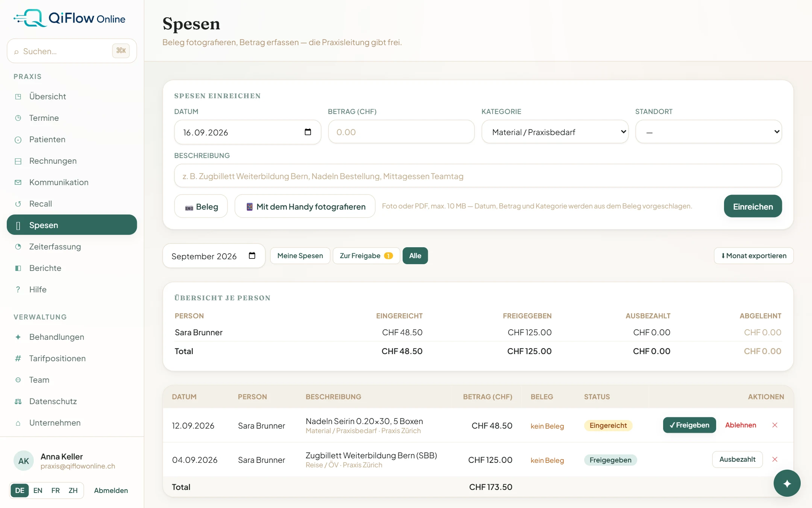812x508 pixels.
Task: Click the sparkle assistant floating button
Action: pos(787,483)
